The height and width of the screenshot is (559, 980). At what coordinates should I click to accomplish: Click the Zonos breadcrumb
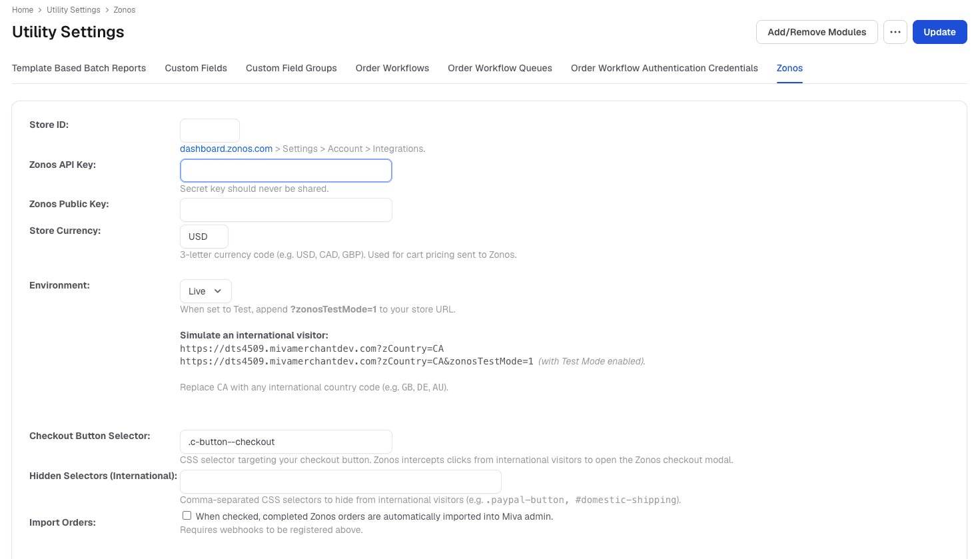pyautogui.click(x=125, y=10)
